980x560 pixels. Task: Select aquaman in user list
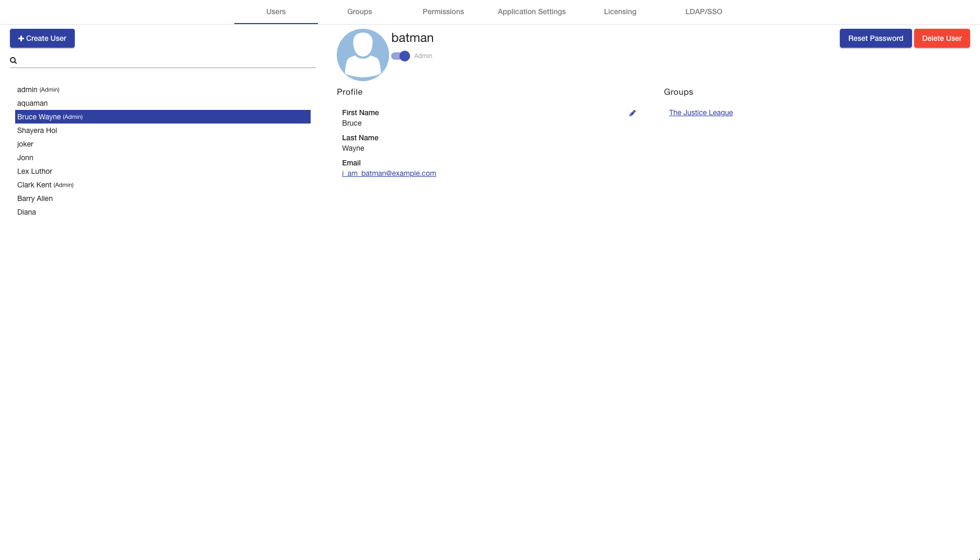pyautogui.click(x=163, y=103)
